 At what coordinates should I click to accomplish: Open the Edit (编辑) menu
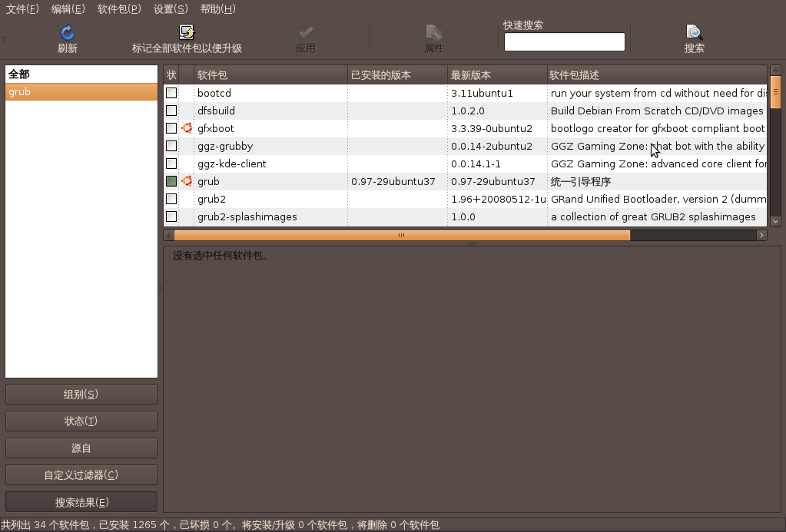tap(68, 9)
